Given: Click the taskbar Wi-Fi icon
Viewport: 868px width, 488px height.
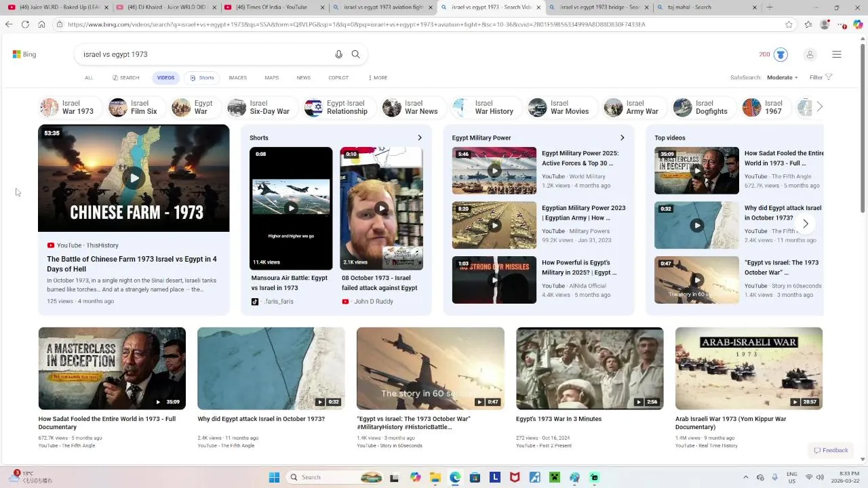Looking at the screenshot, I should pyautogui.click(x=808, y=477).
